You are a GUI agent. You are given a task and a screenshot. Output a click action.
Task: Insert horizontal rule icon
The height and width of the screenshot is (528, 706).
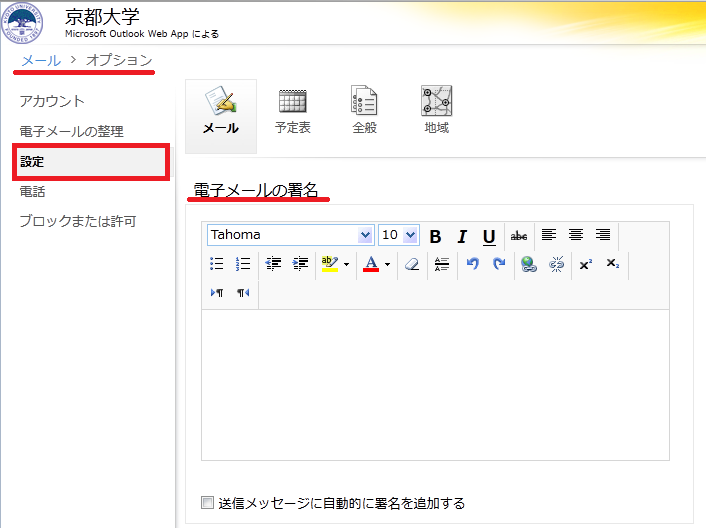[442, 264]
